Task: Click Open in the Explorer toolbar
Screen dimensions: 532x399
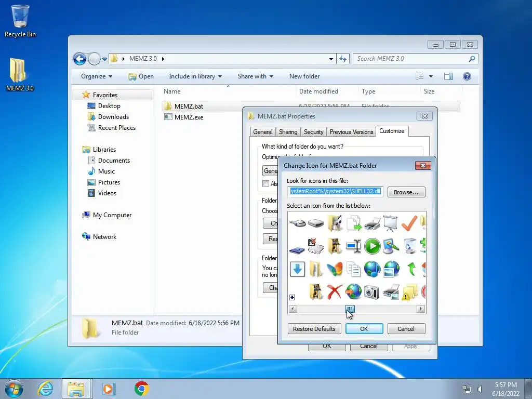Action: tap(141, 76)
